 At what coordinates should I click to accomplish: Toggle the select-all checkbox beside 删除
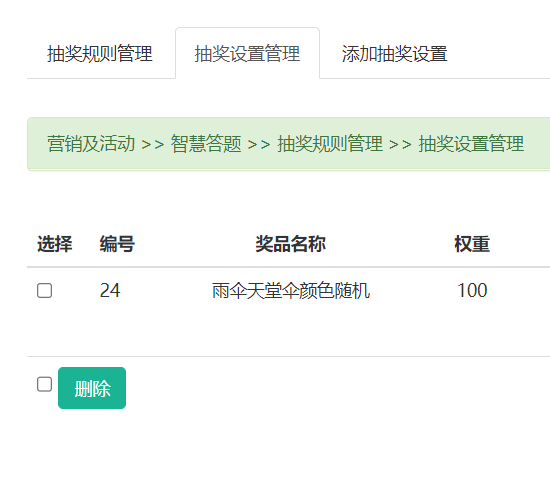click(45, 384)
